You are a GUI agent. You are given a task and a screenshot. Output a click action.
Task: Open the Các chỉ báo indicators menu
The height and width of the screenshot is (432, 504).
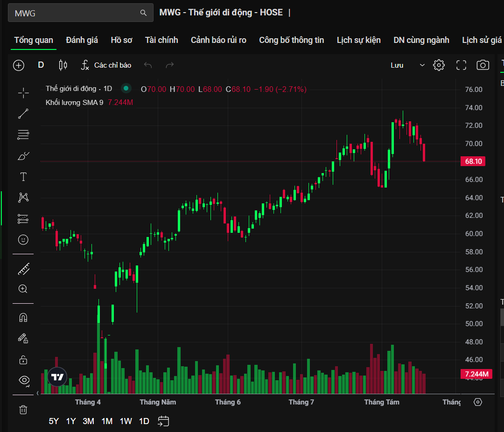pyautogui.click(x=106, y=65)
